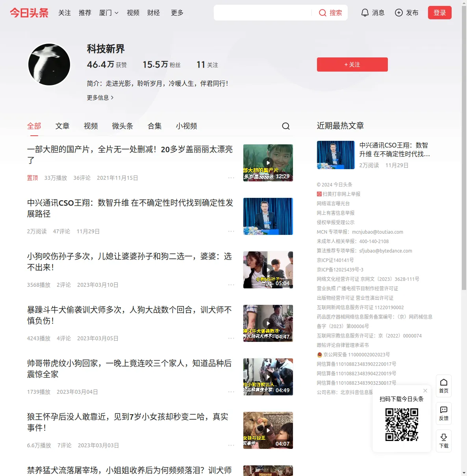Viewport: 467px width, 476px height.
Task: Open the 跟帖评论自律管理承诺书 link
Action: click(343, 345)
